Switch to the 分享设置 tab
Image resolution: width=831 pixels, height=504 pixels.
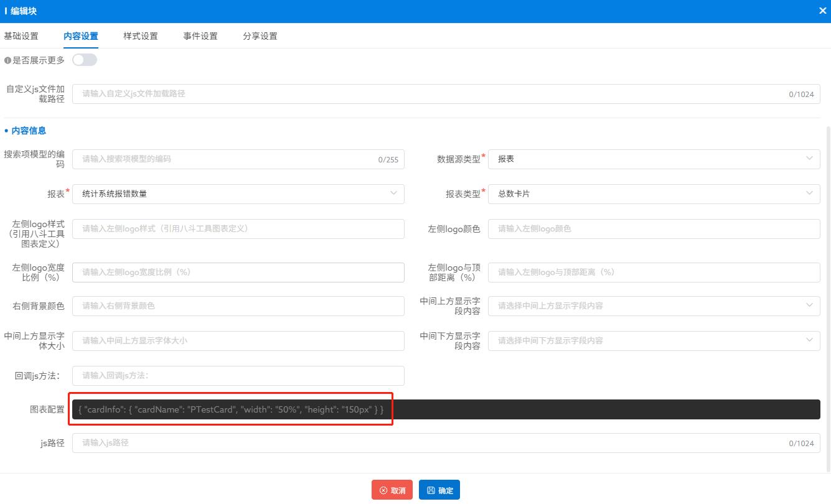coord(260,36)
